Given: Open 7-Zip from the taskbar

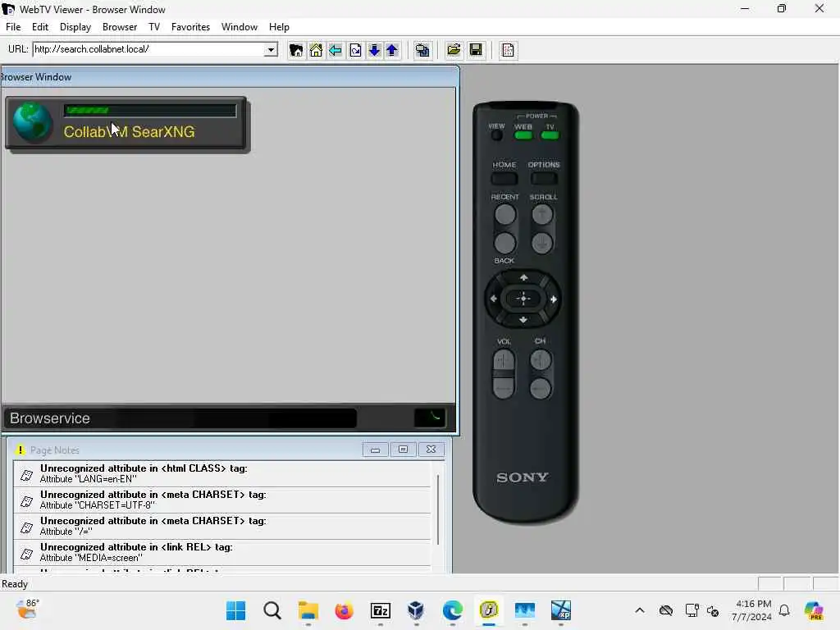Looking at the screenshot, I should pos(381,610).
